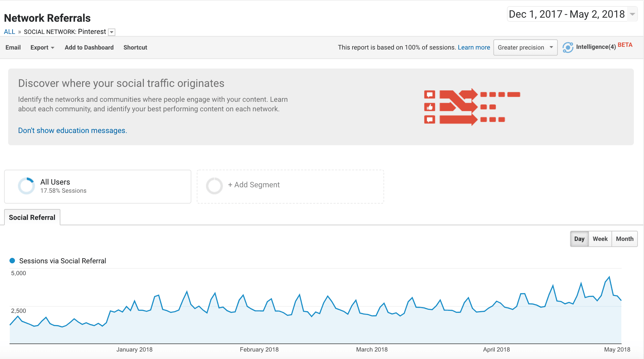
Task: Click the April 2018 axis label
Action: (x=496, y=349)
